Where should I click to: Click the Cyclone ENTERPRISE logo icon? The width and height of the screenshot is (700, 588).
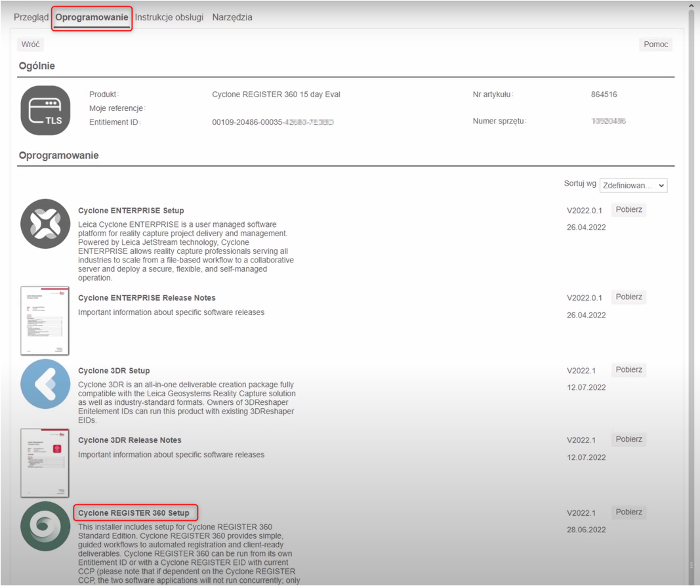(x=45, y=224)
